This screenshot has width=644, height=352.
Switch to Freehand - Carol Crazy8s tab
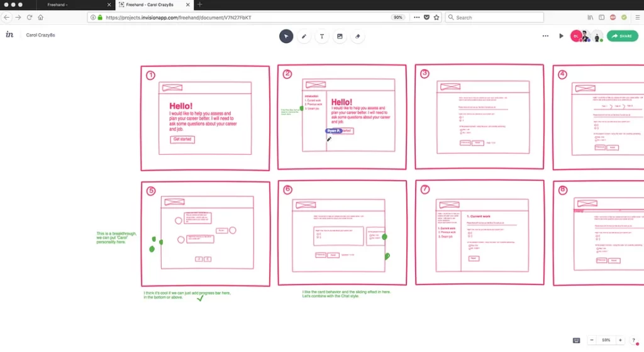(x=154, y=5)
